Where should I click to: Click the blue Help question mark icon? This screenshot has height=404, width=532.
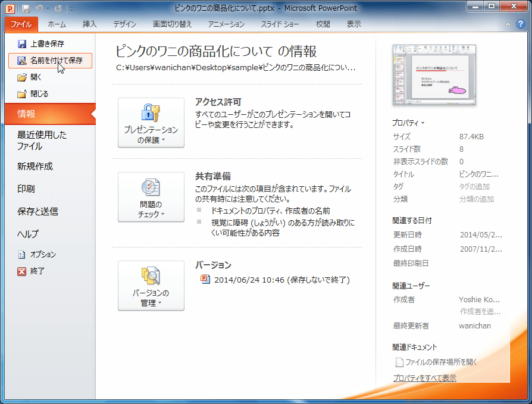click(x=521, y=24)
